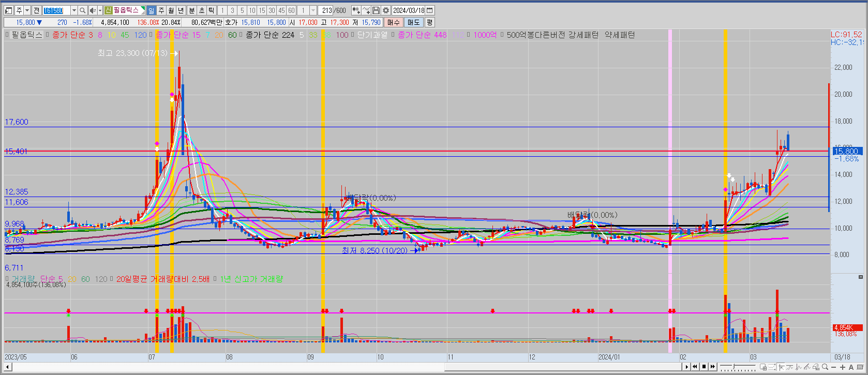Image resolution: width=868 pixels, height=375 pixels.
Task: Open dropdown arrow beside 주 market selector
Action: click(27, 10)
